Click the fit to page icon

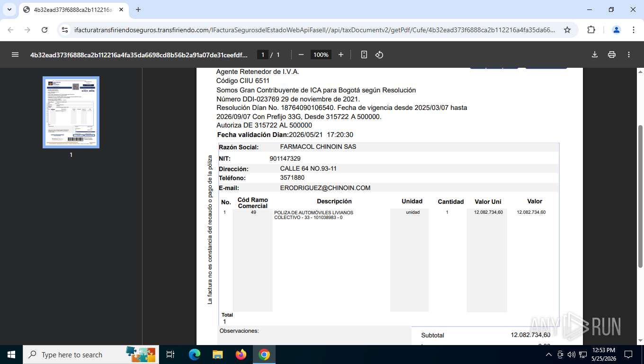(364, 55)
